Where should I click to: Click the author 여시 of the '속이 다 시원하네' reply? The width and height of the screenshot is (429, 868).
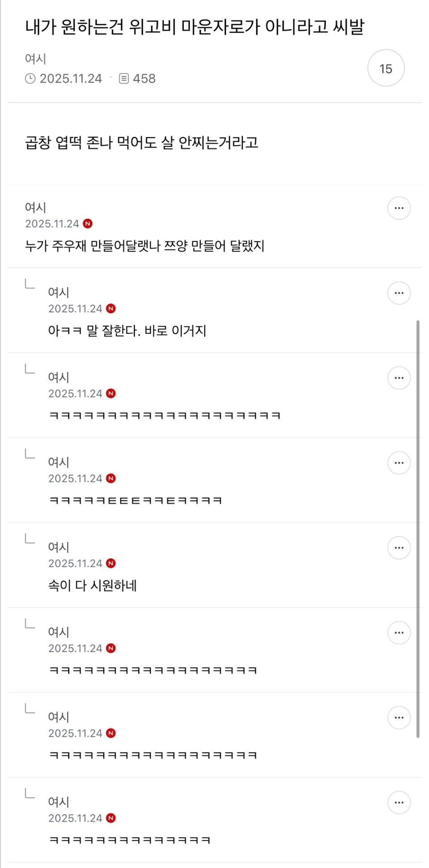[x=59, y=547]
